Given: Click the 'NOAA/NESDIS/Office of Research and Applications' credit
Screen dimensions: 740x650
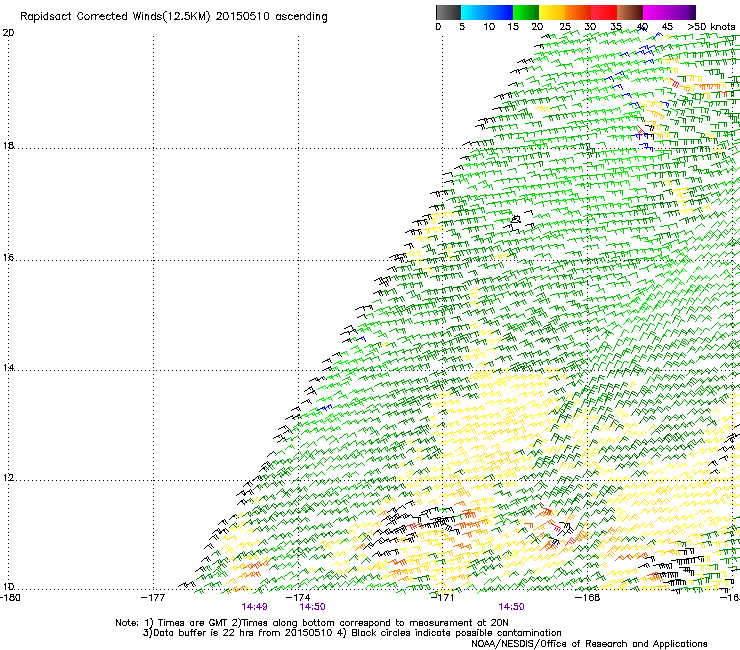Looking at the screenshot, I should click(x=589, y=644).
